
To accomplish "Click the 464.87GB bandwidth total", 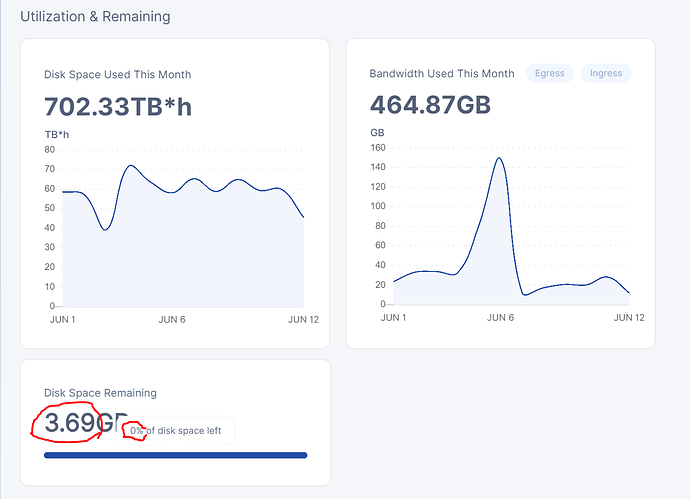I will click(430, 105).
